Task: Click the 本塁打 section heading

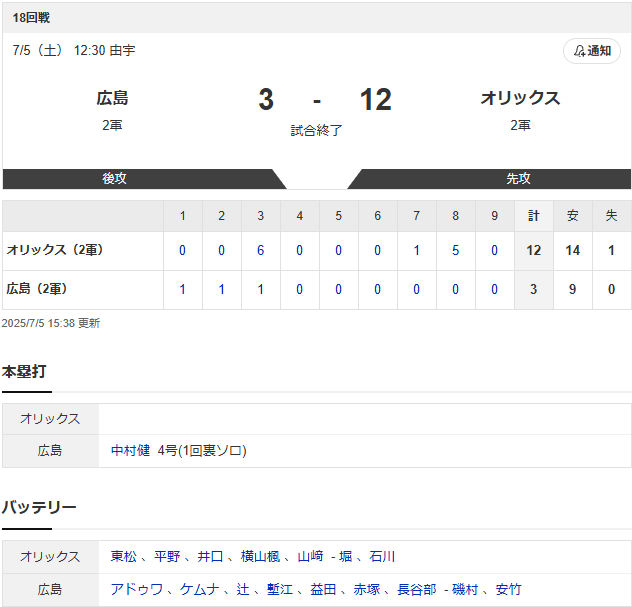Action: tap(24, 371)
